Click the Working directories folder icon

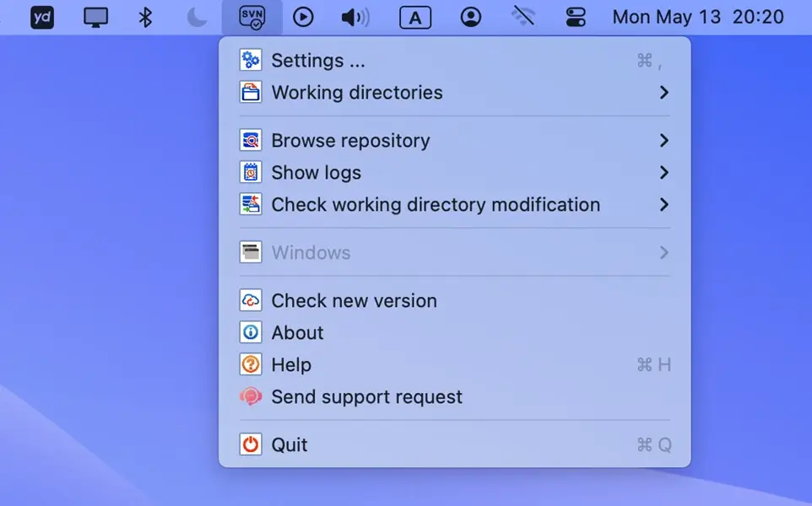pyautogui.click(x=251, y=93)
